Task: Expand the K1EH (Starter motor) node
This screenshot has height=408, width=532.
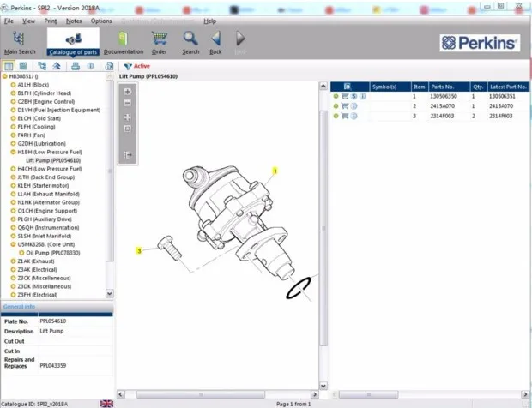Action: [13, 186]
